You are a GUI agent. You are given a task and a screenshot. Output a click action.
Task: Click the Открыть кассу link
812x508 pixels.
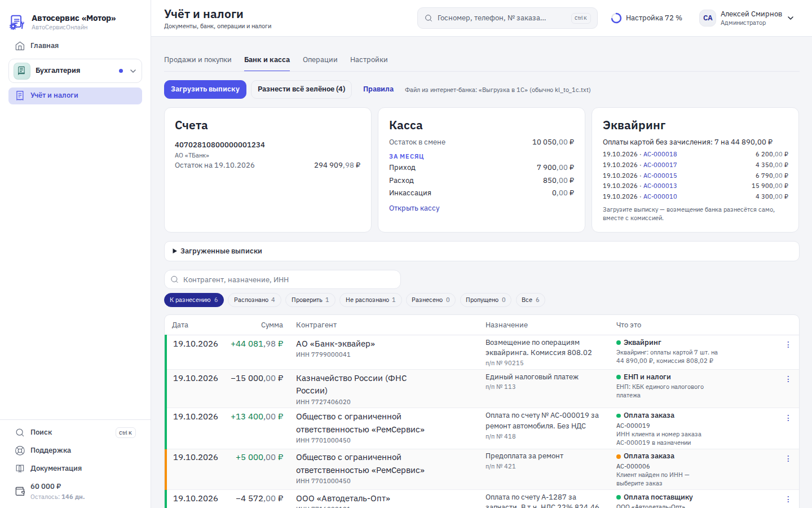pyautogui.click(x=414, y=208)
